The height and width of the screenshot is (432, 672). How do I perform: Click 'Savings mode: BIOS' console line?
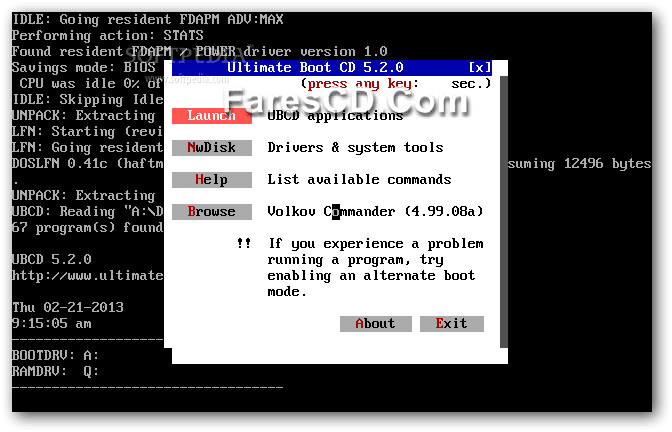(84, 68)
